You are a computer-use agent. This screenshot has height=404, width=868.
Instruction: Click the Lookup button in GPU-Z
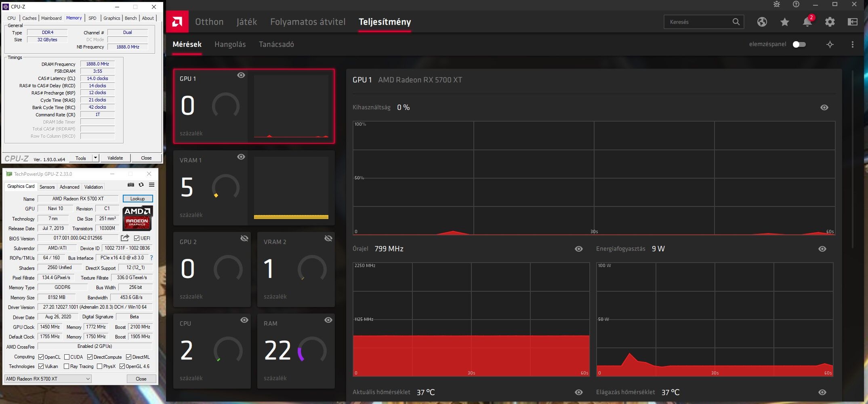pos(137,199)
